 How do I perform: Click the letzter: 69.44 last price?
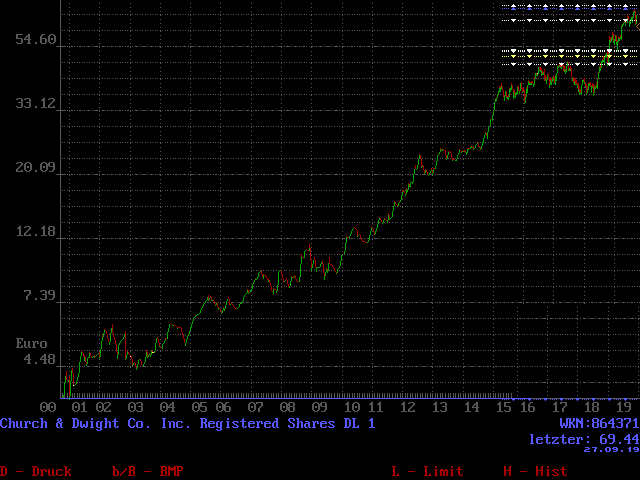tap(583, 439)
